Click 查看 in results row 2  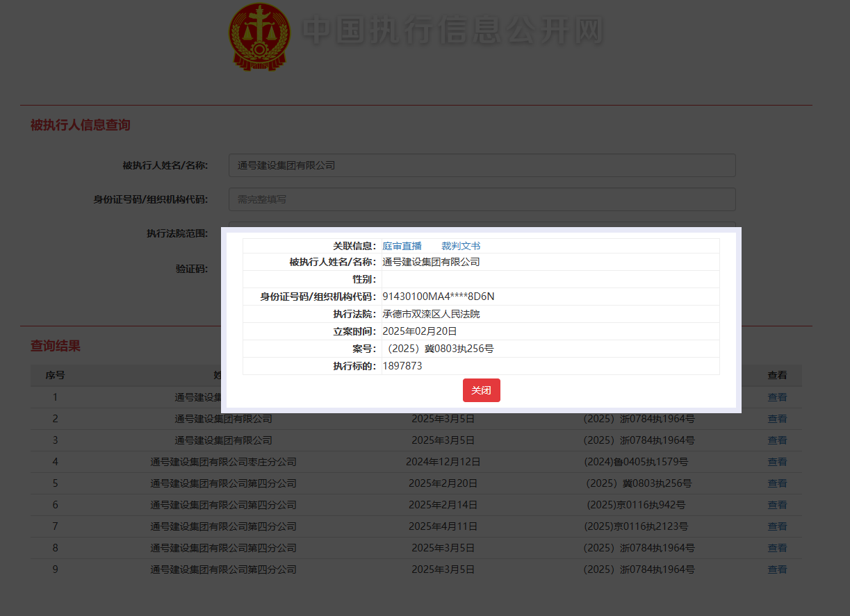[777, 419]
